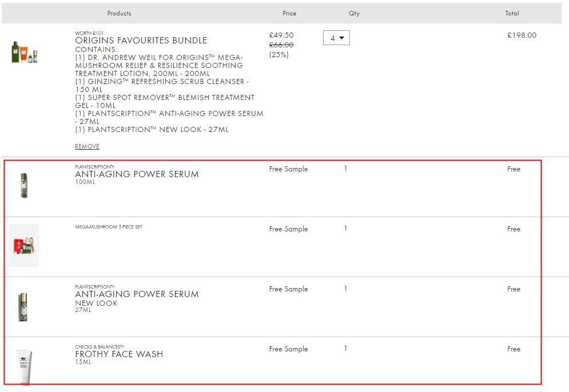This screenshot has height=392, width=569.
Task: Click the FROTHY FACE WASH title
Action: 119,354
